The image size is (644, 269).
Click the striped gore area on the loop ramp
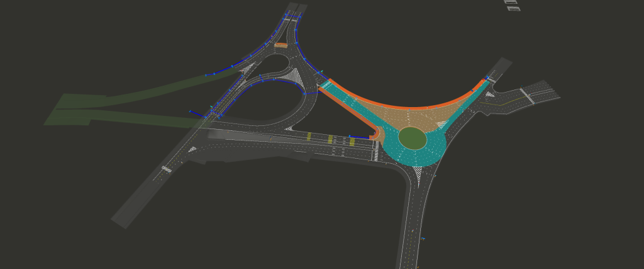(291, 76)
